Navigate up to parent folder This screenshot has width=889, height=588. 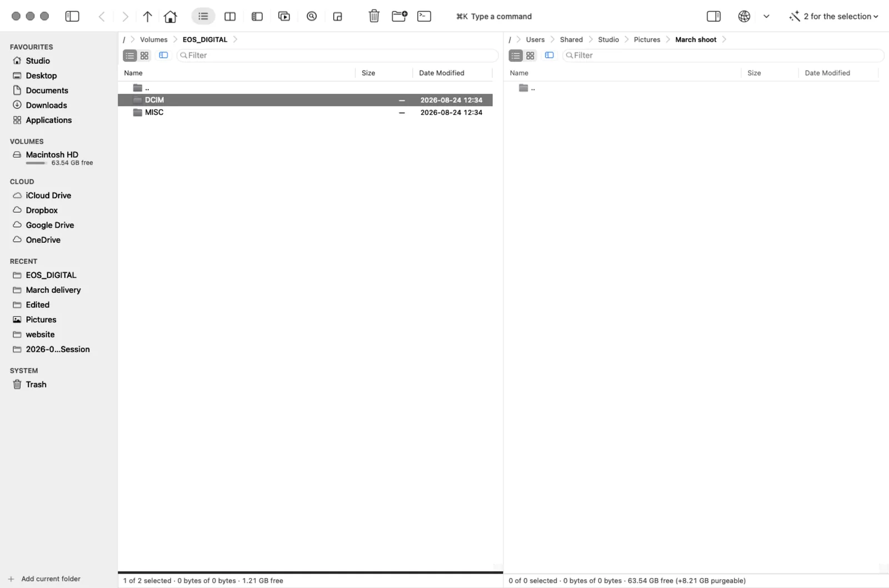(147, 17)
